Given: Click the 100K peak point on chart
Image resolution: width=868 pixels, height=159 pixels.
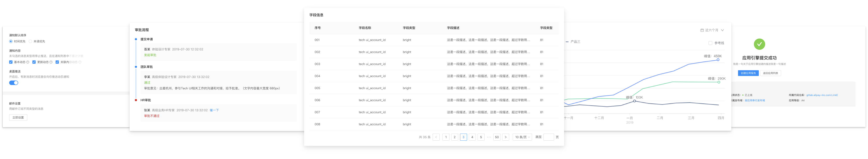Looking at the screenshot, I should point(634,101).
